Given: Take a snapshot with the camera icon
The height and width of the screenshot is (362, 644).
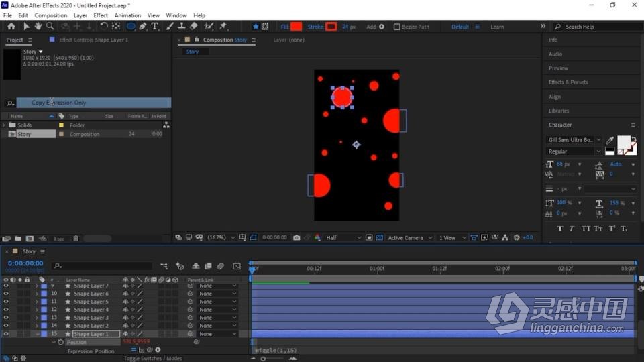Looking at the screenshot, I should 297,237.
